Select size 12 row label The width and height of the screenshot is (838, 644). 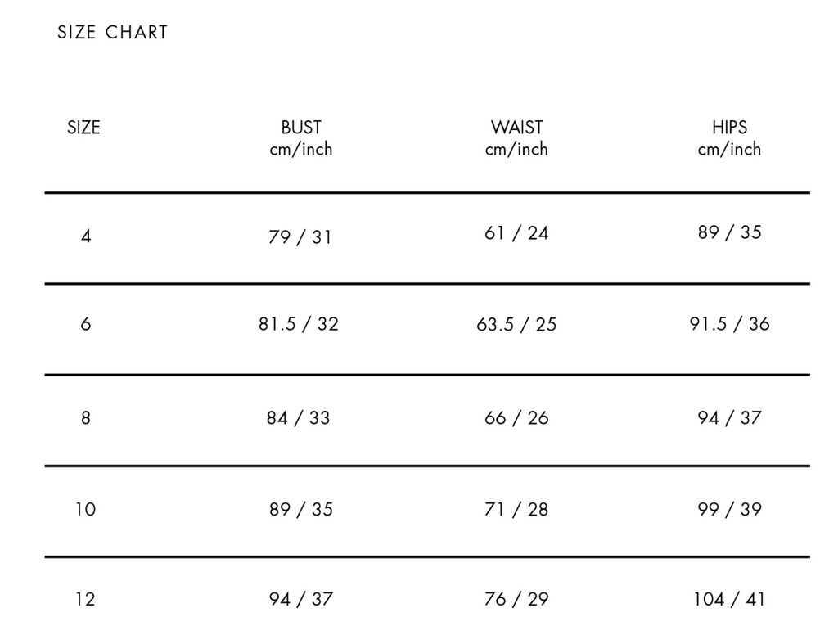coord(85,599)
